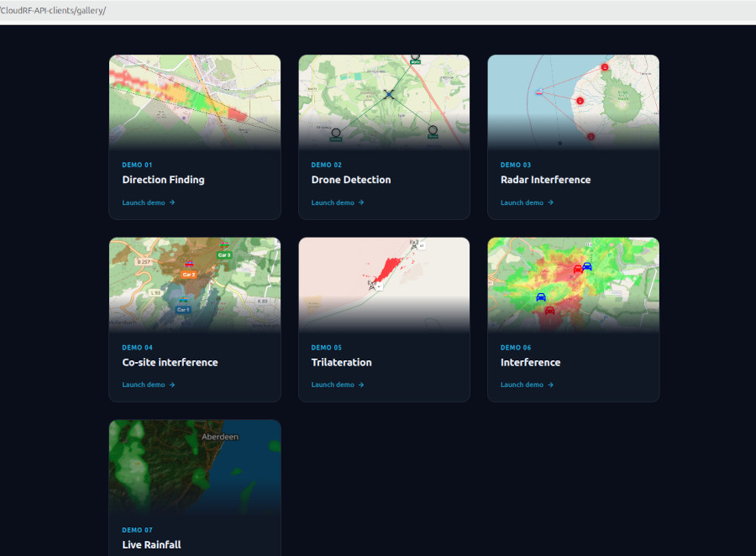Launch the Direction Finding demo link
This screenshot has width=756, height=556.
coord(149,202)
